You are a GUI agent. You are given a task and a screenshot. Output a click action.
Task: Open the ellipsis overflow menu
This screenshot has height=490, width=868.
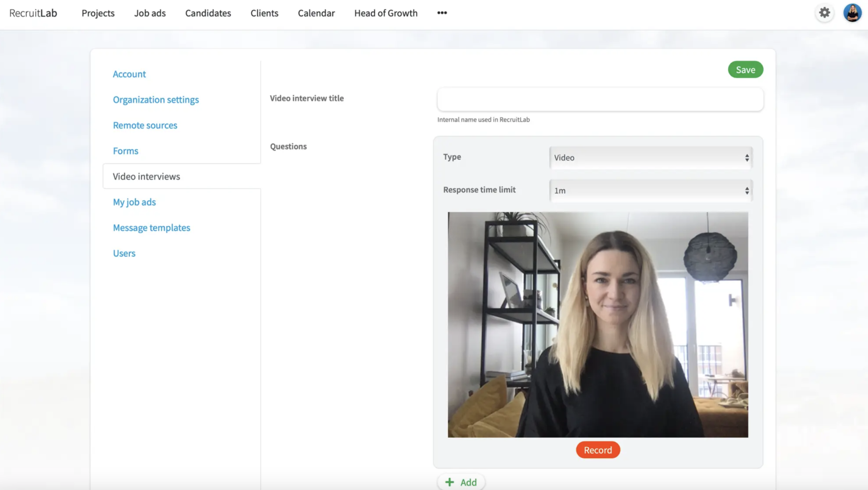(442, 13)
